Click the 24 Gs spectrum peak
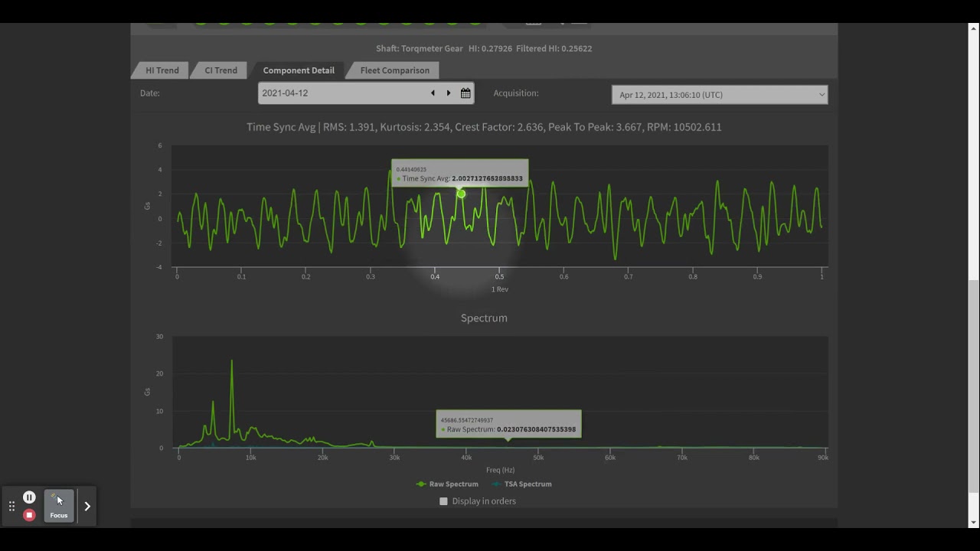 pos(232,361)
